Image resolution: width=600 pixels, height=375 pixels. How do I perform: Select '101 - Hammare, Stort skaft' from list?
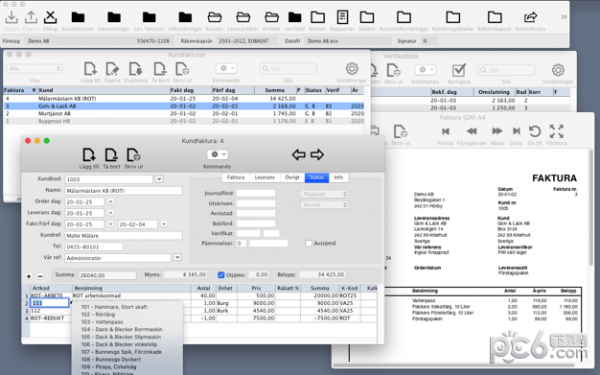click(x=114, y=307)
